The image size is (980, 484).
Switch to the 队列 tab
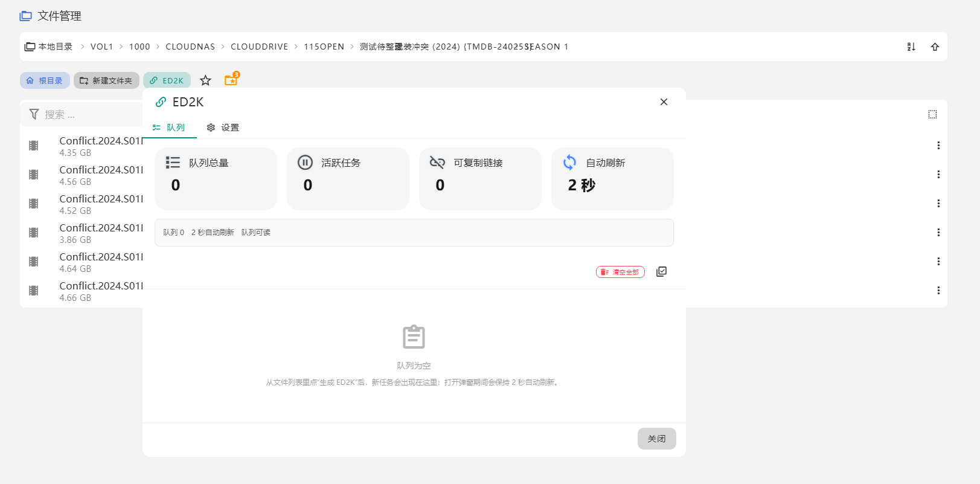pos(170,127)
